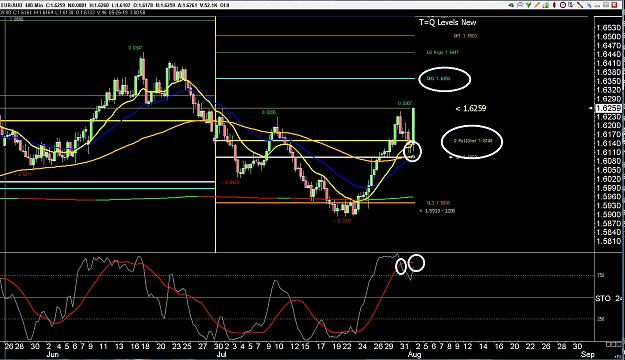Image resolution: width=625 pixels, height=360 pixels.
Task: Click the 1.6350 price axis label
Action: (x=609, y=81)
